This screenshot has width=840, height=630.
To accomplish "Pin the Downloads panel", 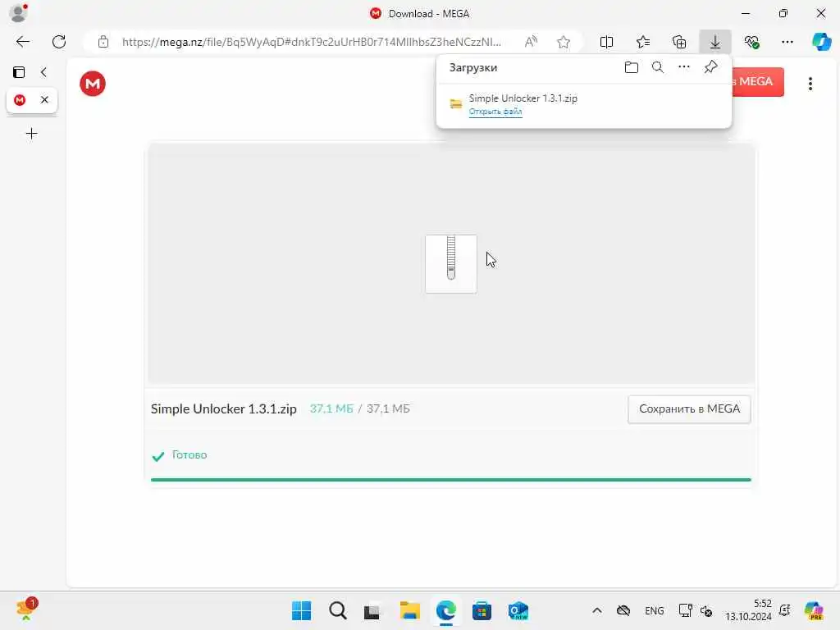I will click(711, 67).
